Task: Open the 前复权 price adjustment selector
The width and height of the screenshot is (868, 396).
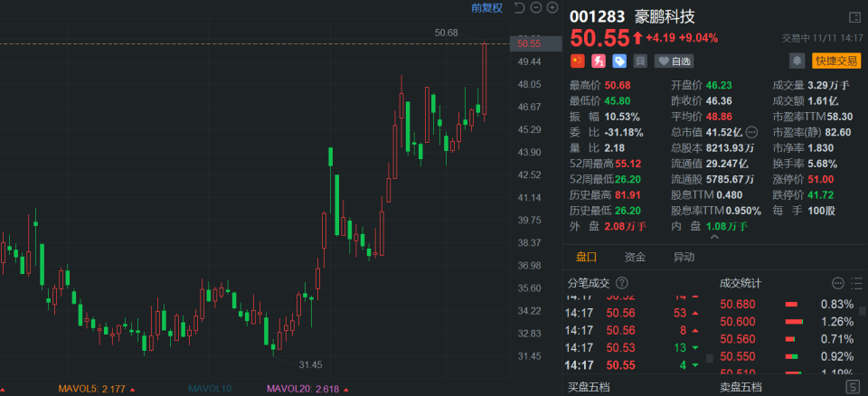Action: (x=486, y=8)
